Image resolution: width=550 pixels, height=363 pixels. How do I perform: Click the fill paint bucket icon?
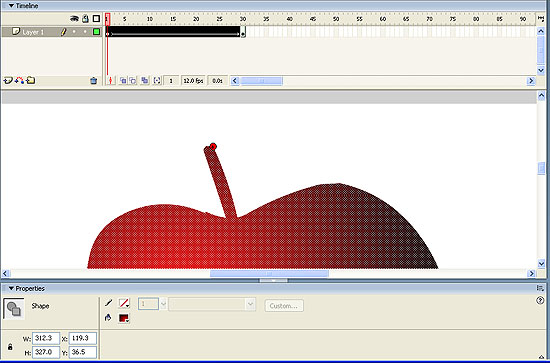click(108, 318)
